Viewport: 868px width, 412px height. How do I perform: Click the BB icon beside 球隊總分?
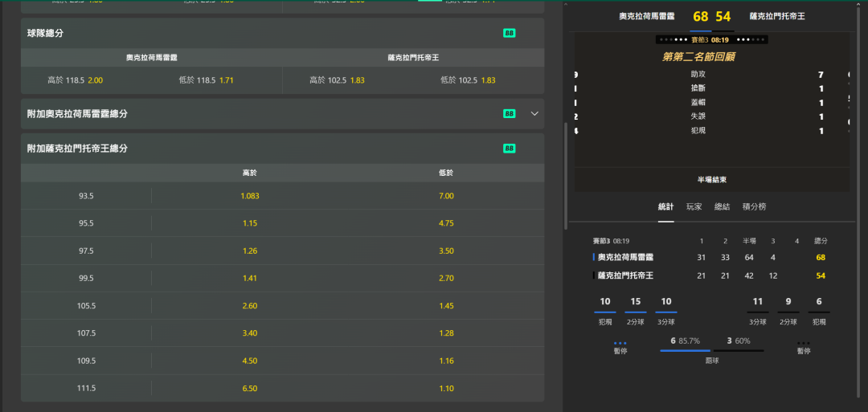[x=510, y=33]
